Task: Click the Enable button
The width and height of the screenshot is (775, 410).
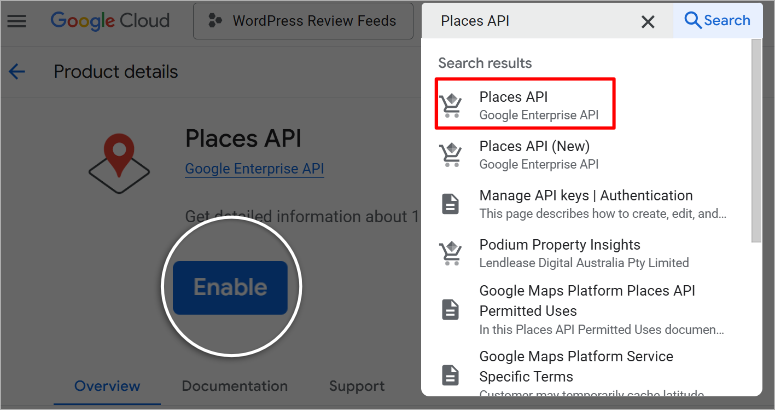Action: coord(230,287)
